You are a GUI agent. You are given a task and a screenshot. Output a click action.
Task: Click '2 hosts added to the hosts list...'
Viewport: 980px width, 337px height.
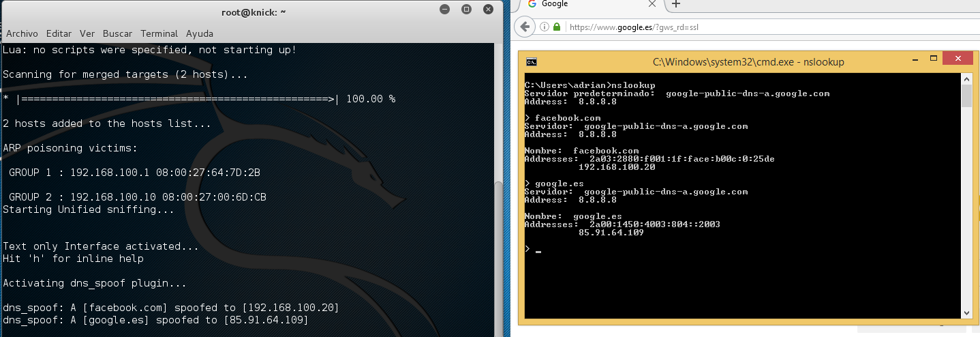[107, 123]
